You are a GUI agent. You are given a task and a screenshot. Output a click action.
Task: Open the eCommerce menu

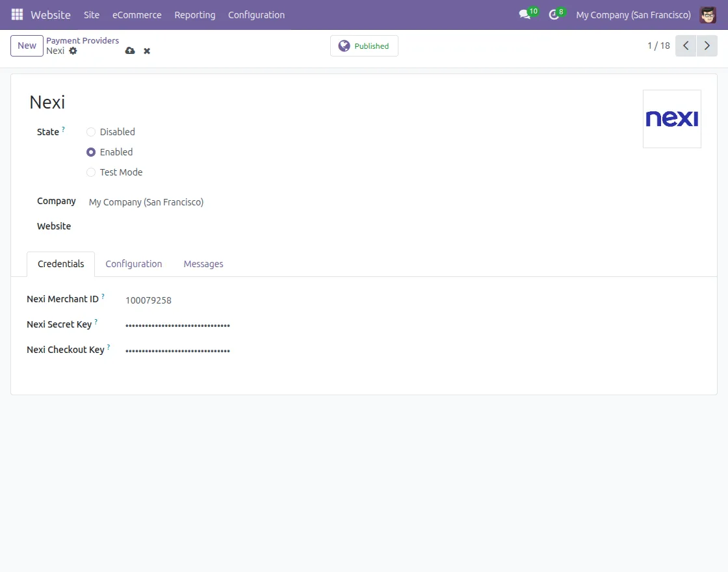pos(137,15)
